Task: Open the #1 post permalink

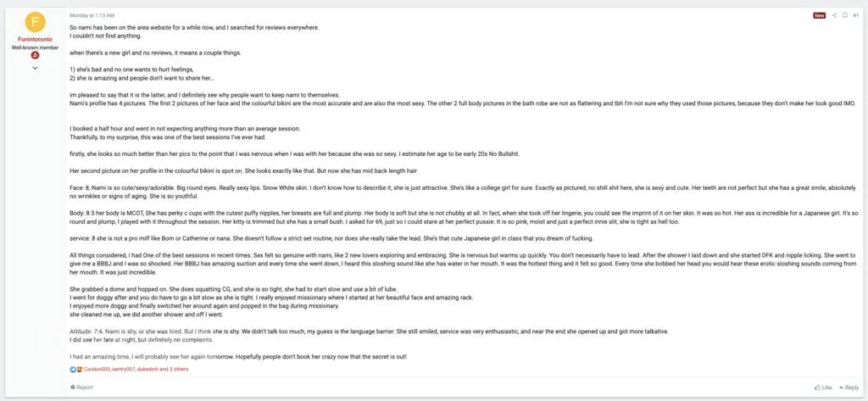Action: click(x=855, y=15)
